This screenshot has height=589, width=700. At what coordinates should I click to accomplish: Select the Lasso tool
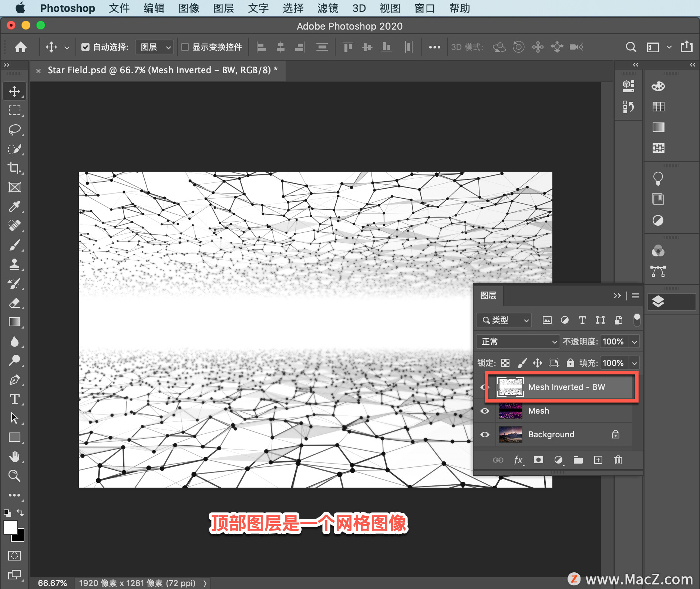(14, 130)
